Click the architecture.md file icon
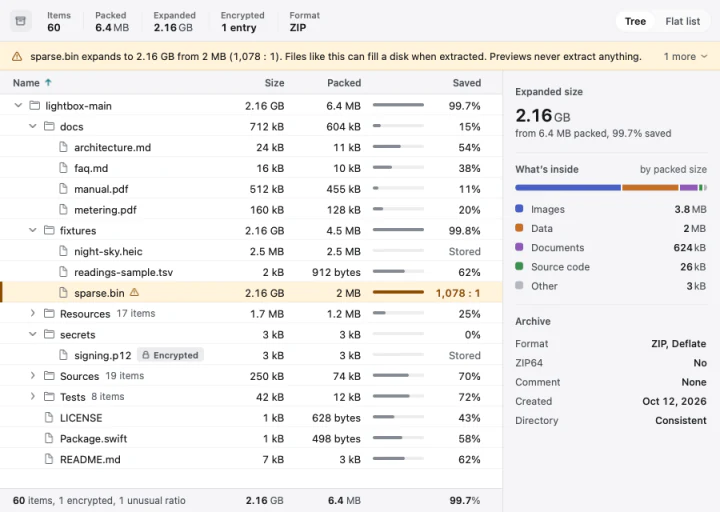This screenshot has width=720, height=512. [63, 147]
